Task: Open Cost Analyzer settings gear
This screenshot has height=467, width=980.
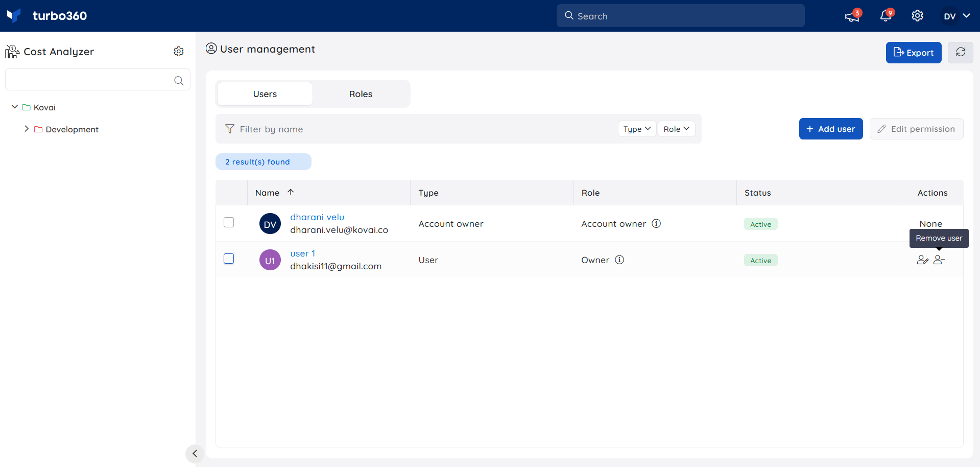Action: [x=179, y=52]
